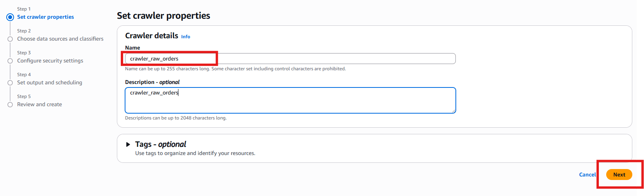This screenshot has width=644, height=196.
Task: Click the Step 2 circle marker
Action: tap(10, 39)
